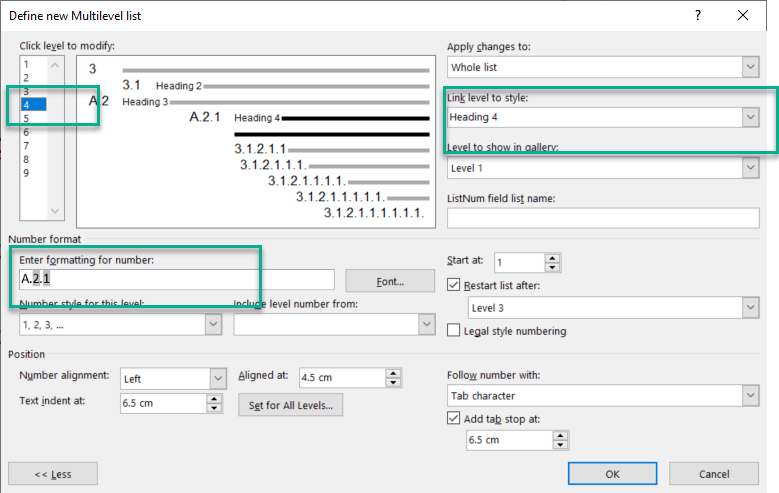Click the ListNum field list name box
This screenshot has height=493, width=779.
[x=603, y=218]
